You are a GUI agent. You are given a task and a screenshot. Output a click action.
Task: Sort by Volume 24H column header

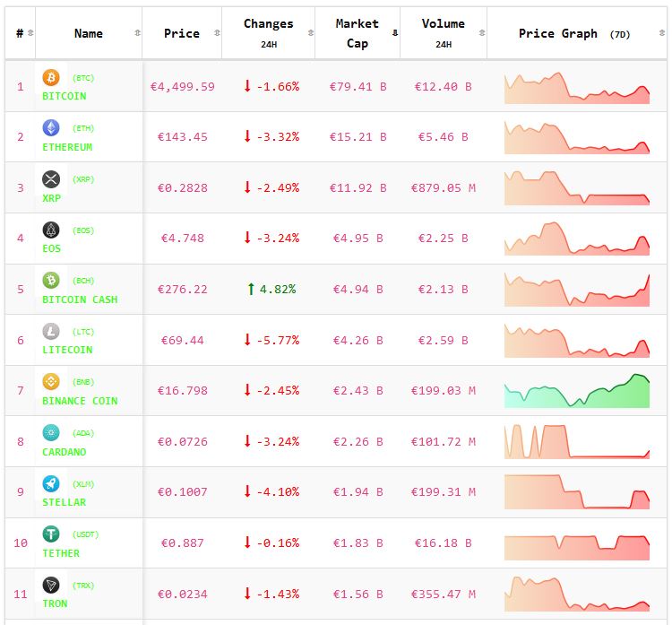pos(443,33)
